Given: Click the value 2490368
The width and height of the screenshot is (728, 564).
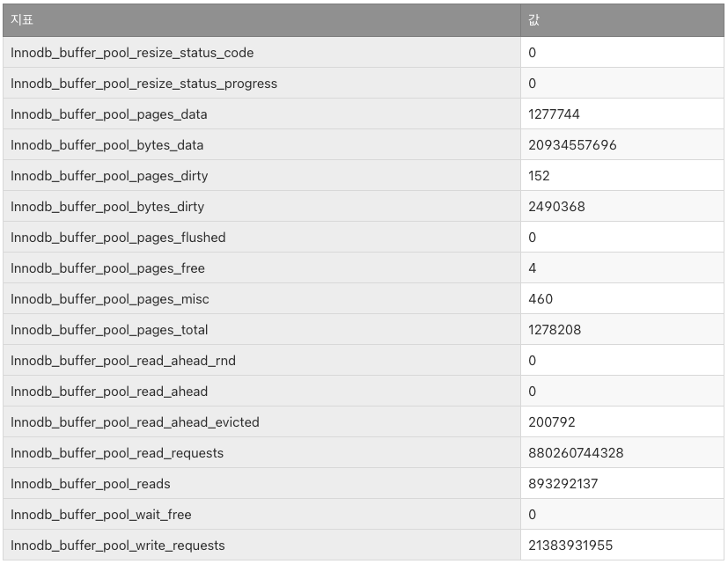Looking at the screenshot, I should pos(556,207).
